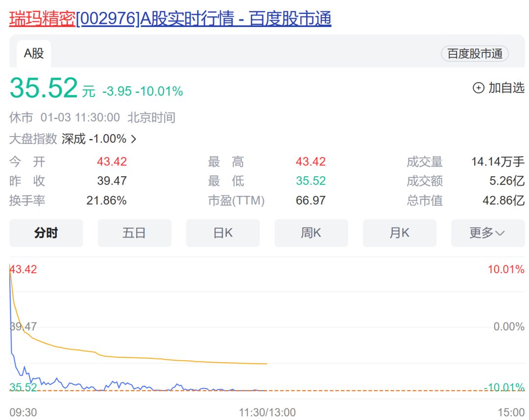
Task: Expand the 深成 -1.00% index chevron
Action: (x=134, y=139)
